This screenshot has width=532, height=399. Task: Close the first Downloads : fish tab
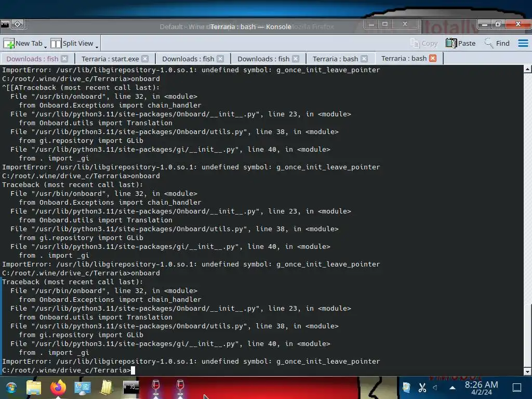pos(64,59)
